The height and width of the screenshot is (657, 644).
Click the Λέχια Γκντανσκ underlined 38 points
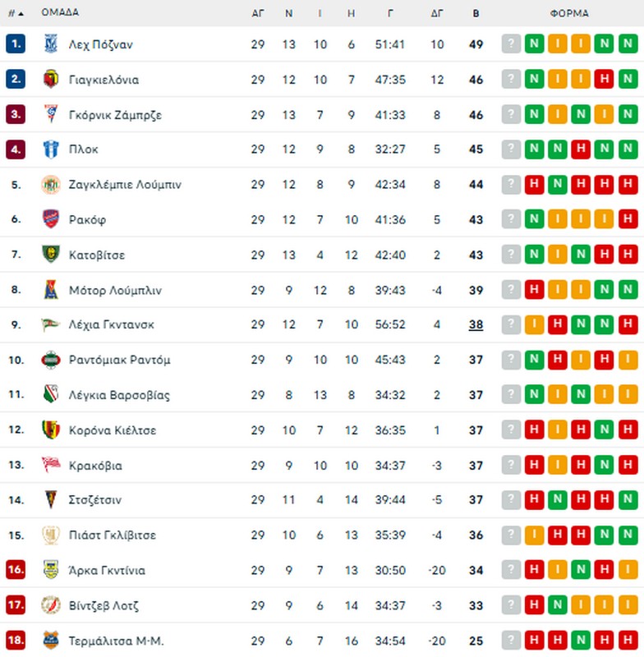[x=476, y=324]
